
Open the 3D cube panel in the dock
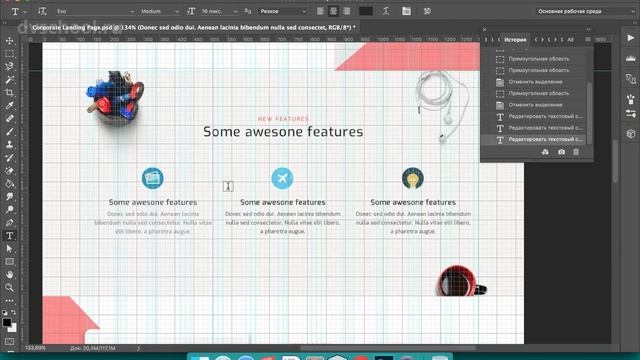[x=631, y=134]
